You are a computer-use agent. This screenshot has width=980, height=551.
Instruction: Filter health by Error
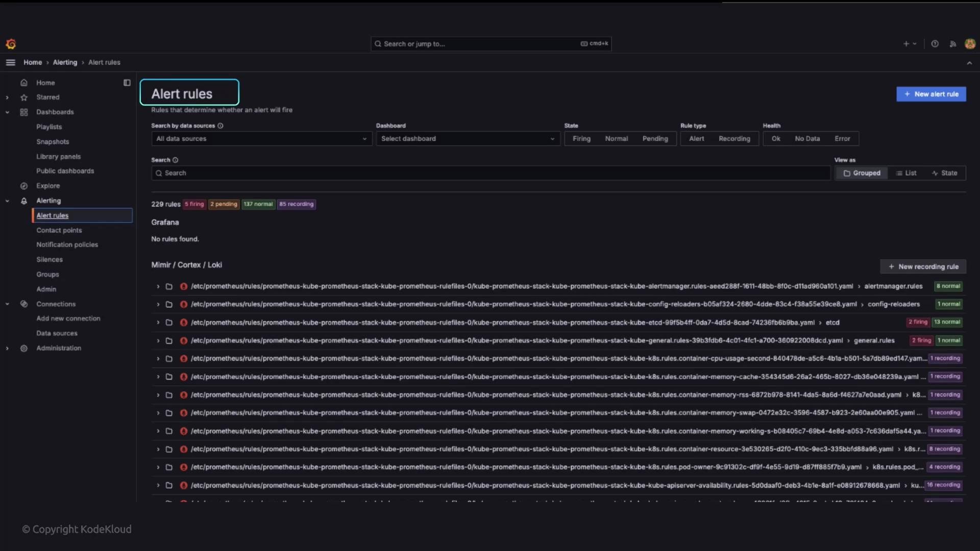click(842, 139)
